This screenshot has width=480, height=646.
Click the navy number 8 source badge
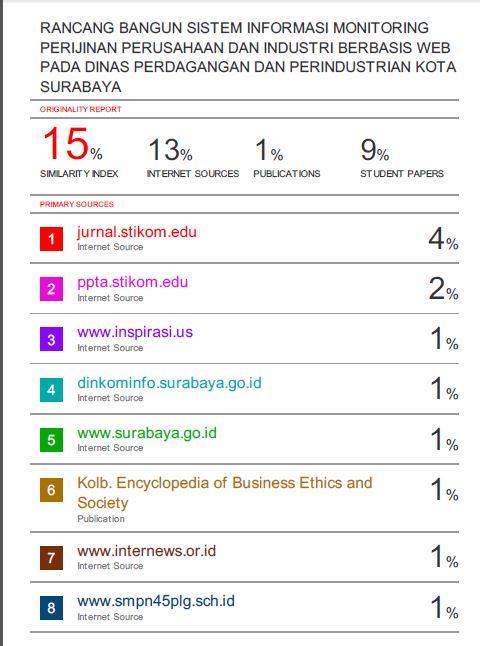pyautogui.click(x=51, y=608)
